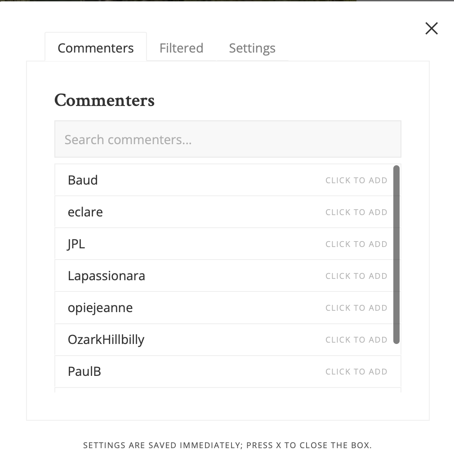Open the Filtered tab
454x476 pixels.
coord(182,48)
